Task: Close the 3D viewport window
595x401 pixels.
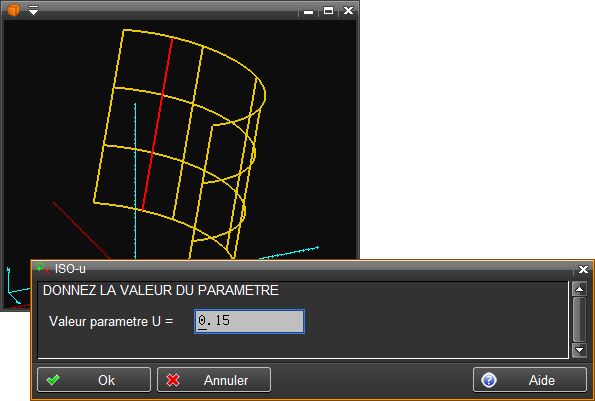Action: point(348,11)
